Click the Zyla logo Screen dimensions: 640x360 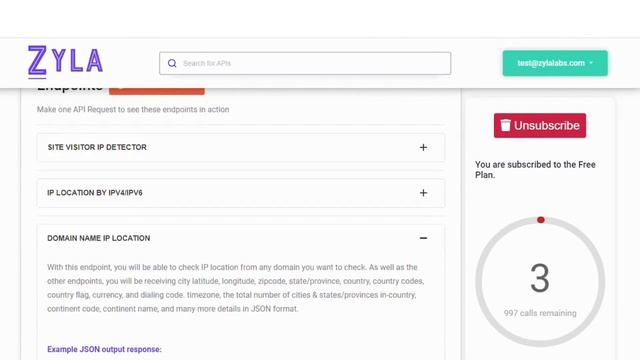point(65,62)
